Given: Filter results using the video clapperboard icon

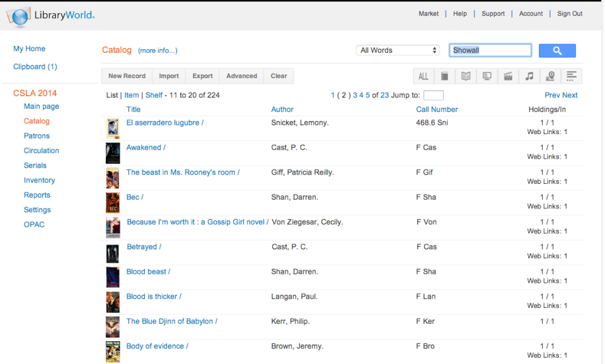Looking at the screenshot, I should point(508,76).
